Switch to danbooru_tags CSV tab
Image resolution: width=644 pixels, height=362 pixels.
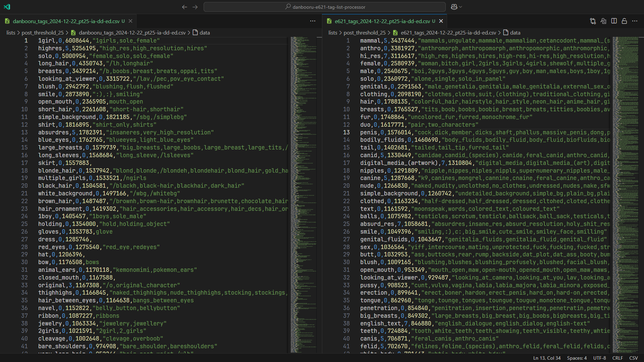tap(66, 21)
